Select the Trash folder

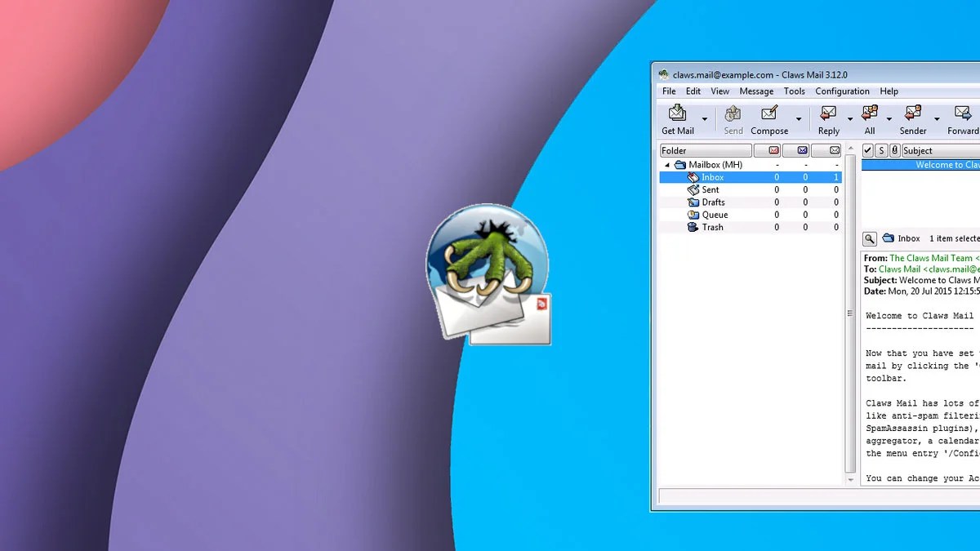pos(751,227)
